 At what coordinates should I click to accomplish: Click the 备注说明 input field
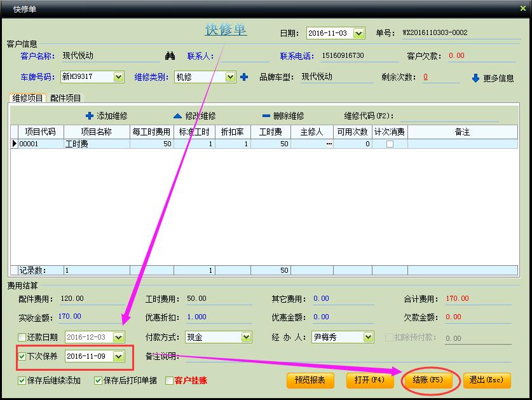coord(348,356)
